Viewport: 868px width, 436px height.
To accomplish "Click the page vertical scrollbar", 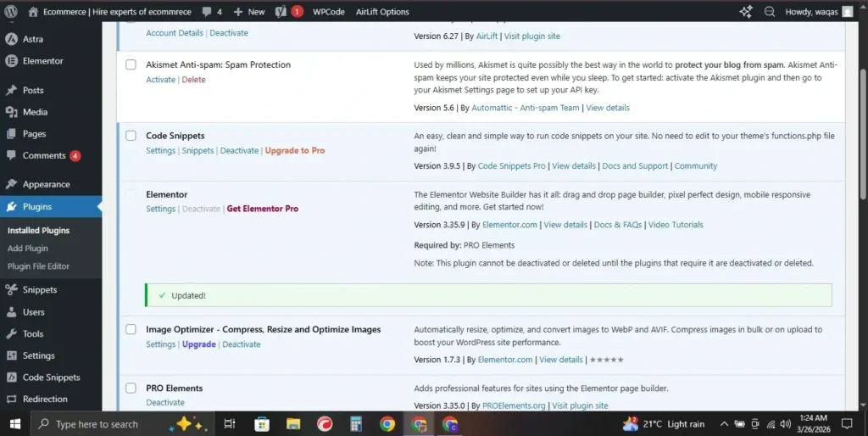I will (863, 133).
